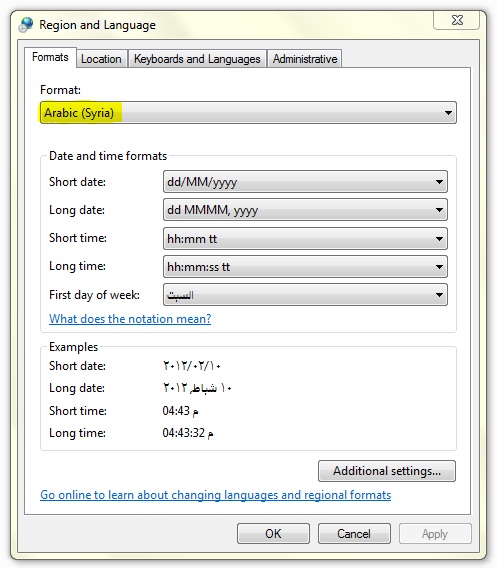Image resolution: width=497 pixels, height=568 pixels.
Task: Open the First day of week dropdown
Action: pos(305,295)
